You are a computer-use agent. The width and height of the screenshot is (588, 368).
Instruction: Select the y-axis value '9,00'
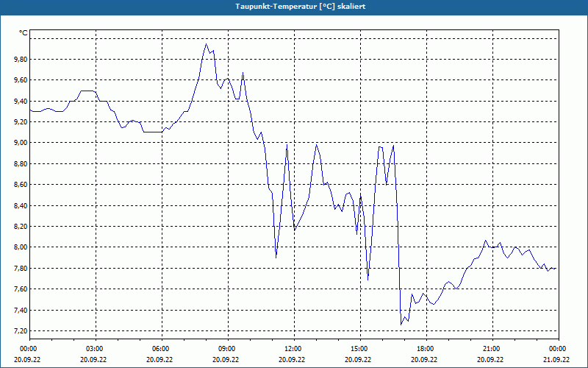(x=21, y=143)
